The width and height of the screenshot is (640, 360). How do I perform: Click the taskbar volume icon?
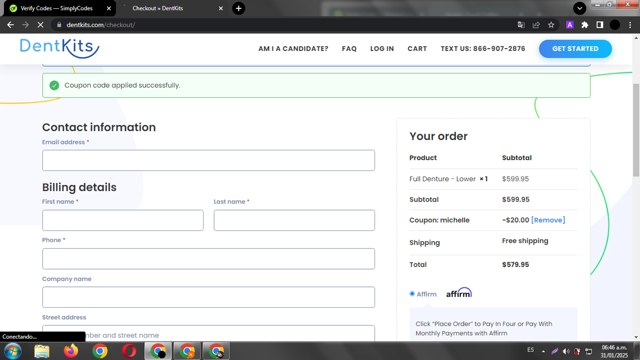(566, 351)
